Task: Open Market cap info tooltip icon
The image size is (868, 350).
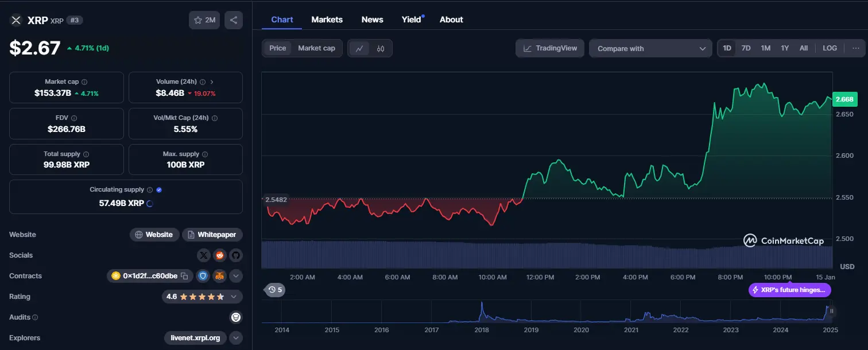Action: [x=84, y=82]
